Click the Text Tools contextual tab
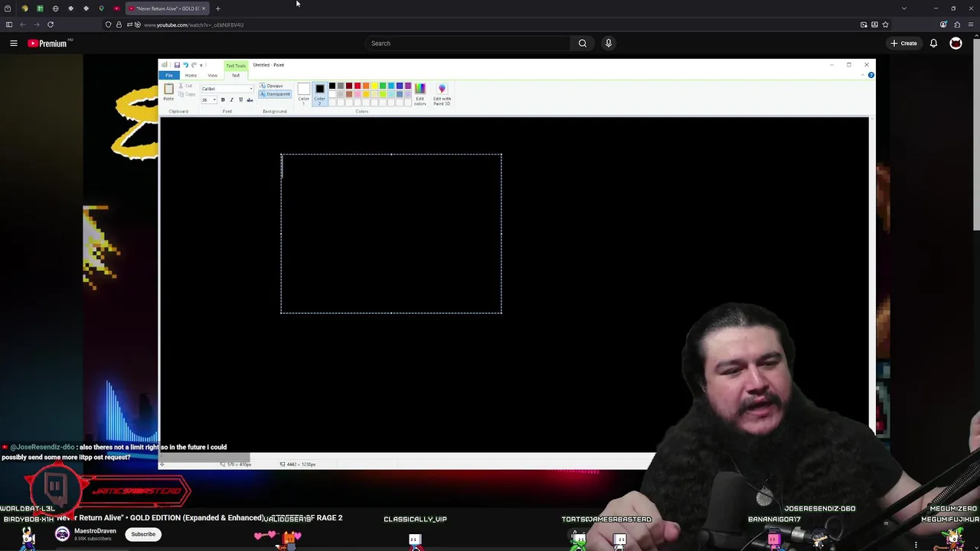 [x=236, y=66]
